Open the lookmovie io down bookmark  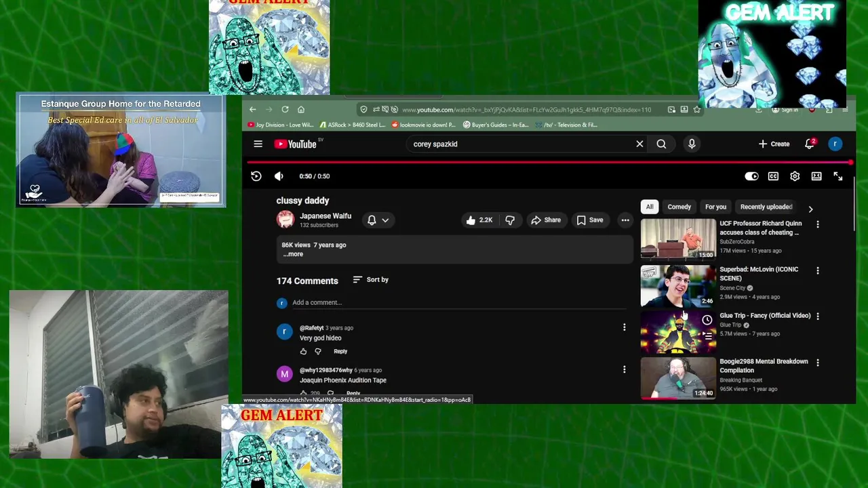(x=425, y=125)
